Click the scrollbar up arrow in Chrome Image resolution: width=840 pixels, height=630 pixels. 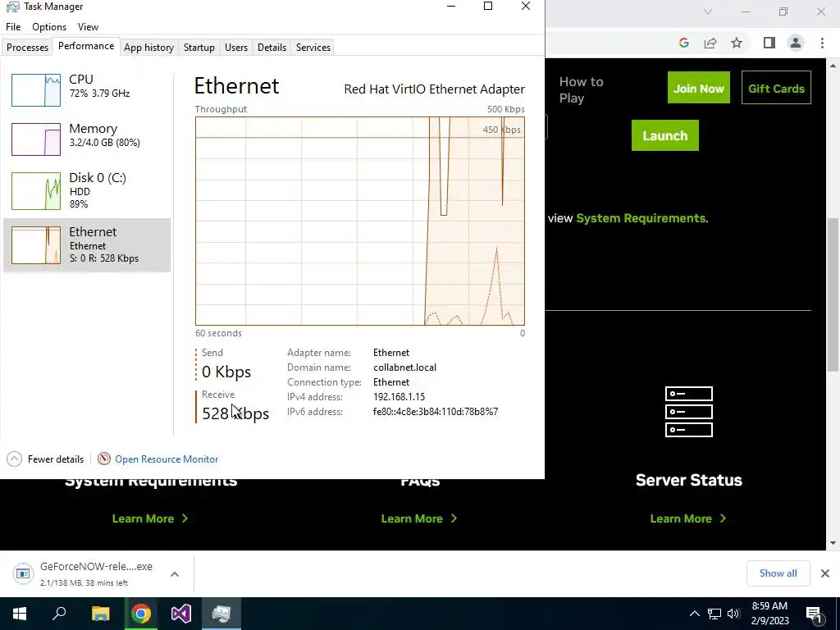pos(833,66)
